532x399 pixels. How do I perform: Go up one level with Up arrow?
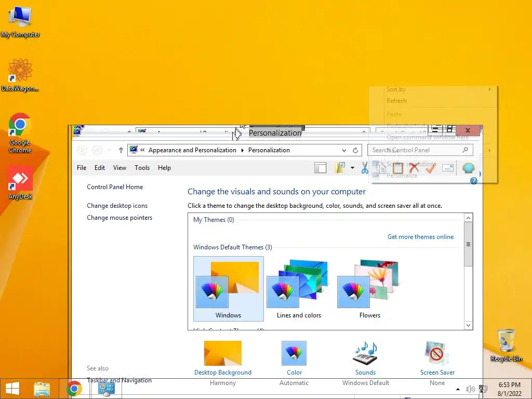(x=121, y=150)
